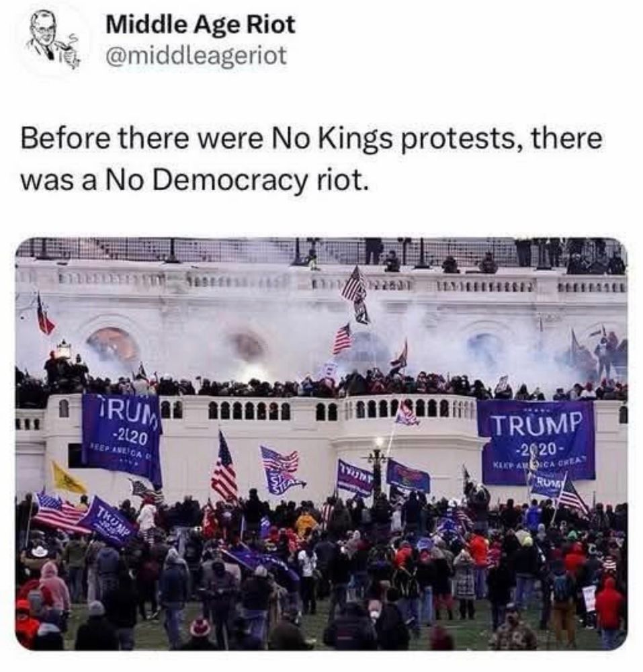Click the tall American flag left of center
This screenshot has height=672, width=643.
tap(225, 467)
